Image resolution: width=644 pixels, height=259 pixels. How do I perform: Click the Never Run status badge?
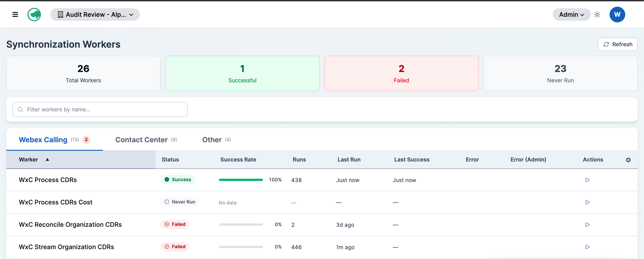[x=180, y=202]
